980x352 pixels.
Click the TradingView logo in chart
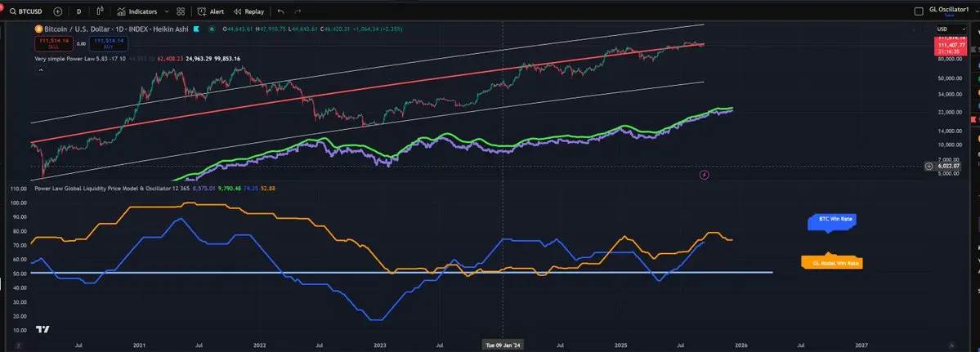[43, 329]
